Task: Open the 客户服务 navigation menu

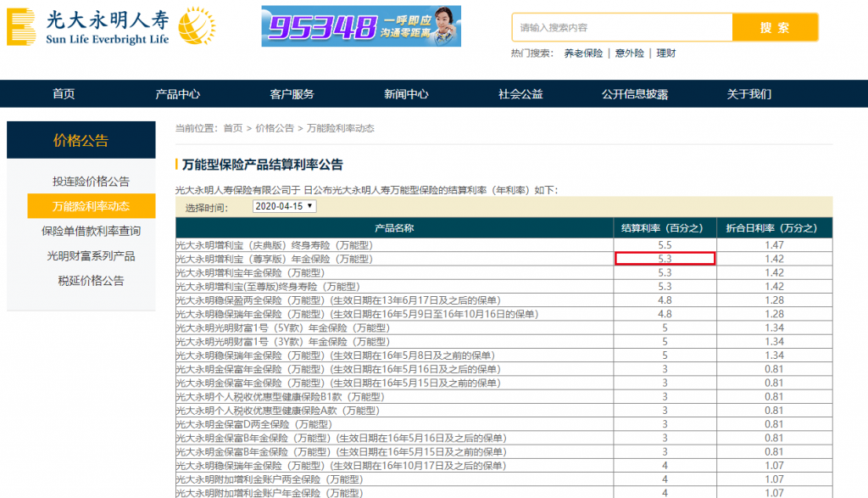Action: [292, 94]
